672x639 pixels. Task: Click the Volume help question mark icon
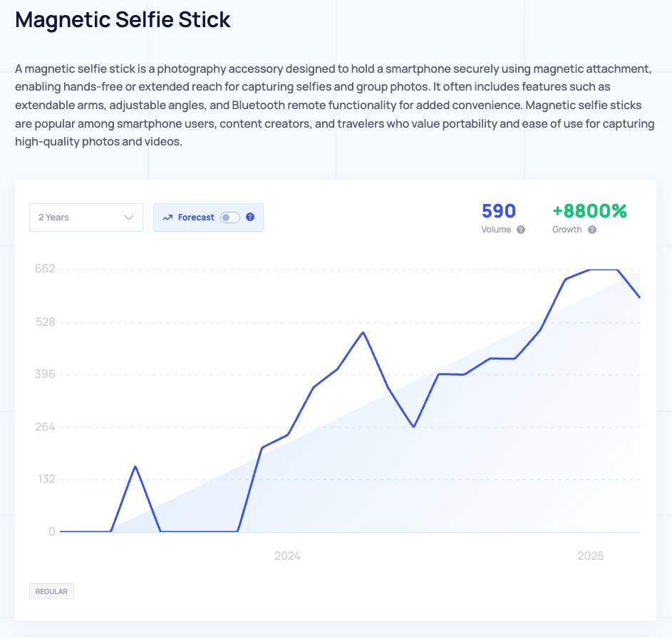(521, 230)
